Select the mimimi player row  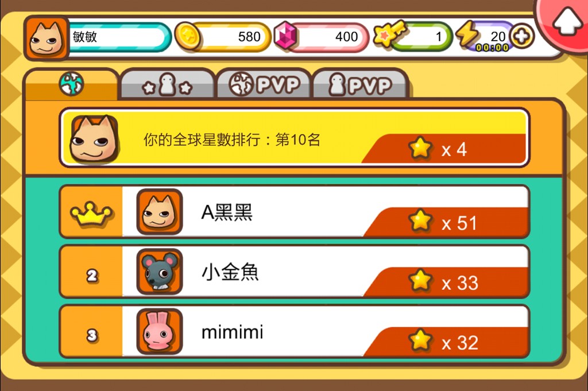click(x=295, y=332)
